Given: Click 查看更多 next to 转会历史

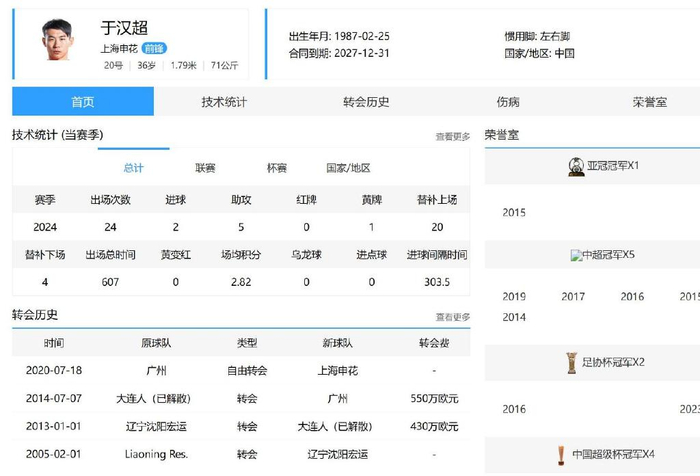Looking at the screenshot, I should click(x=453, y=317).
